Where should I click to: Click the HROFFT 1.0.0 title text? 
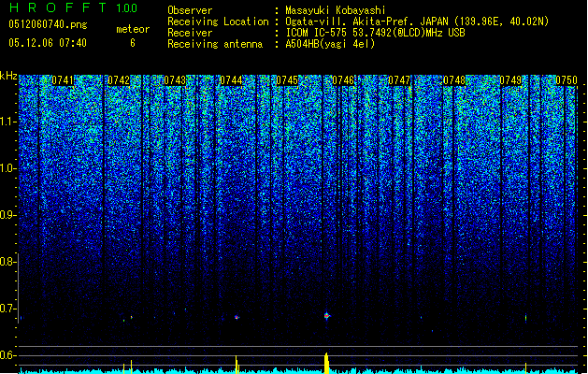(x=73, y=7)
